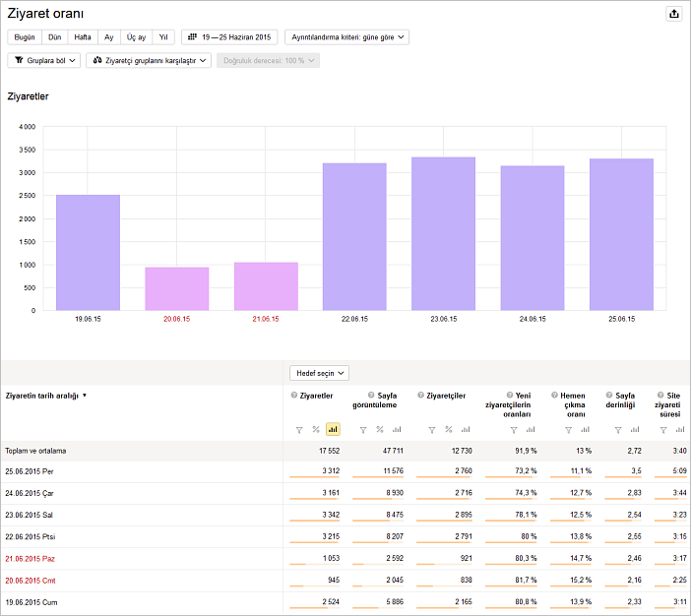The image size is (691, 616).
Task: Click the Sayfa görüntüleme column header
Action: point(375,400)
